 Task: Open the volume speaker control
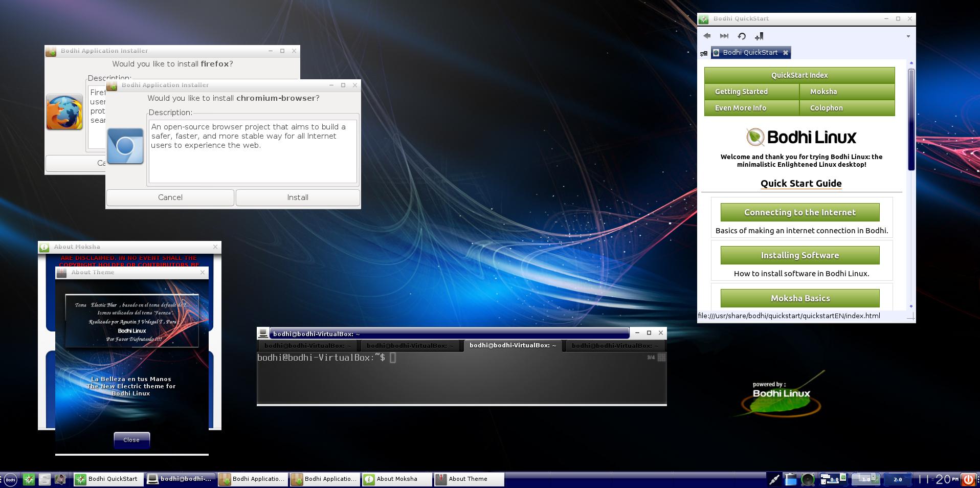(808, 479)
